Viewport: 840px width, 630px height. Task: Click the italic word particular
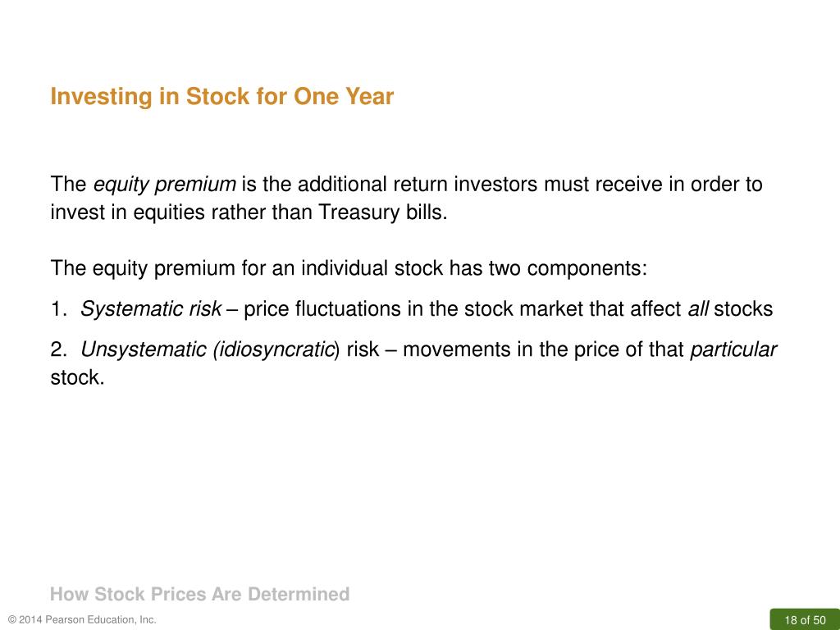coord(733,349)
